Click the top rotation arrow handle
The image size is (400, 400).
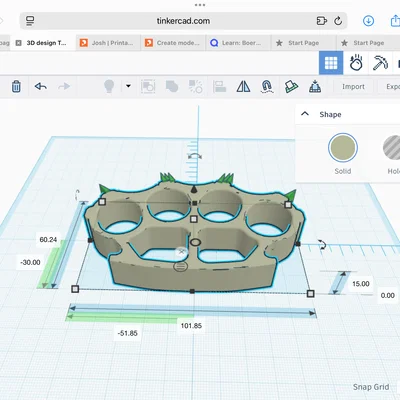(195, 156)
